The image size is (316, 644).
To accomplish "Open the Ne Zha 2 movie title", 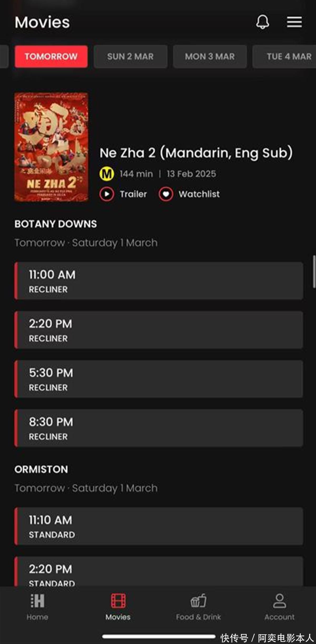I will (196, 153).
